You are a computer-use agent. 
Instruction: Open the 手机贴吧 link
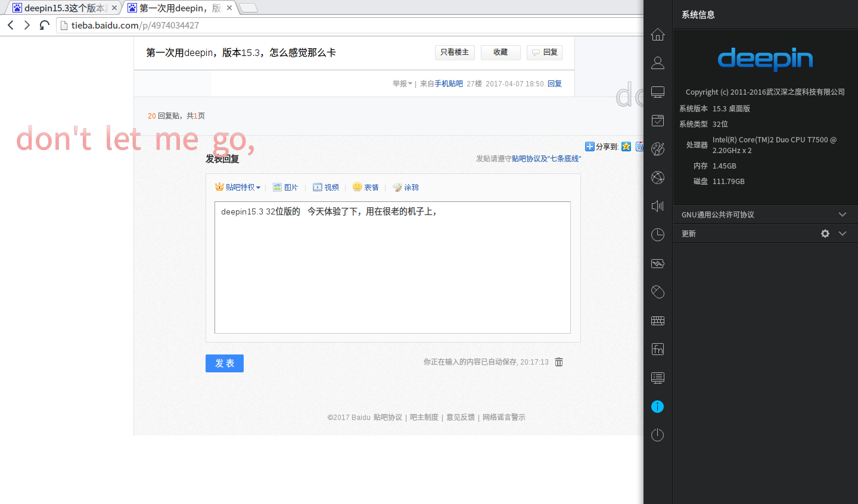click(x=449, y=84)
